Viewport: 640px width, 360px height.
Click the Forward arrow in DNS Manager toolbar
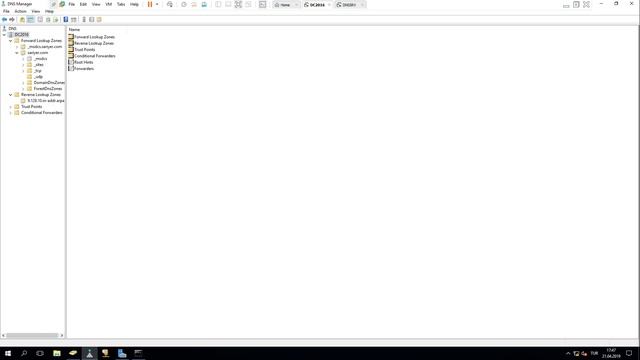[12, 20]
